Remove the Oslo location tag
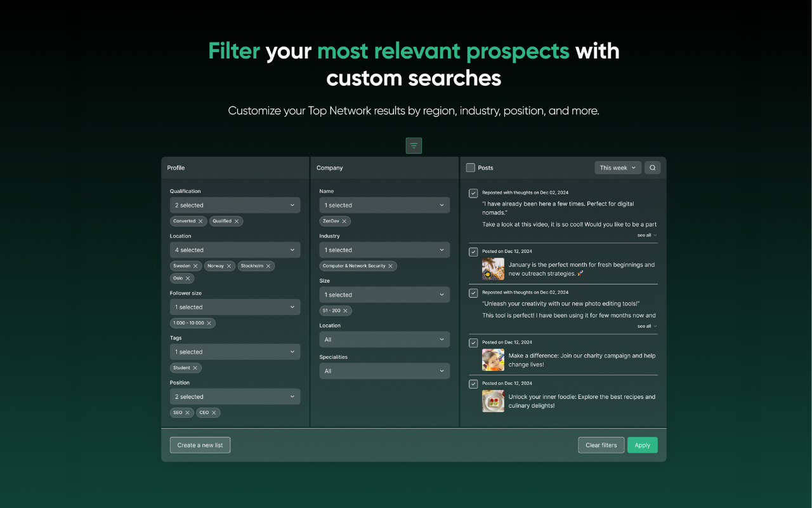This screenshot has height=508, width=812. tap(189, 277)
